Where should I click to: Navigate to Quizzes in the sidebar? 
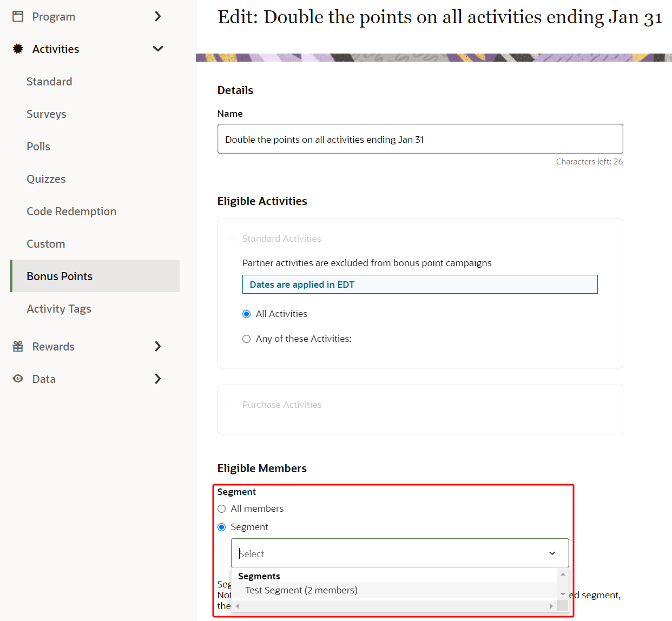pyautogui.click(x=46, y=179)
